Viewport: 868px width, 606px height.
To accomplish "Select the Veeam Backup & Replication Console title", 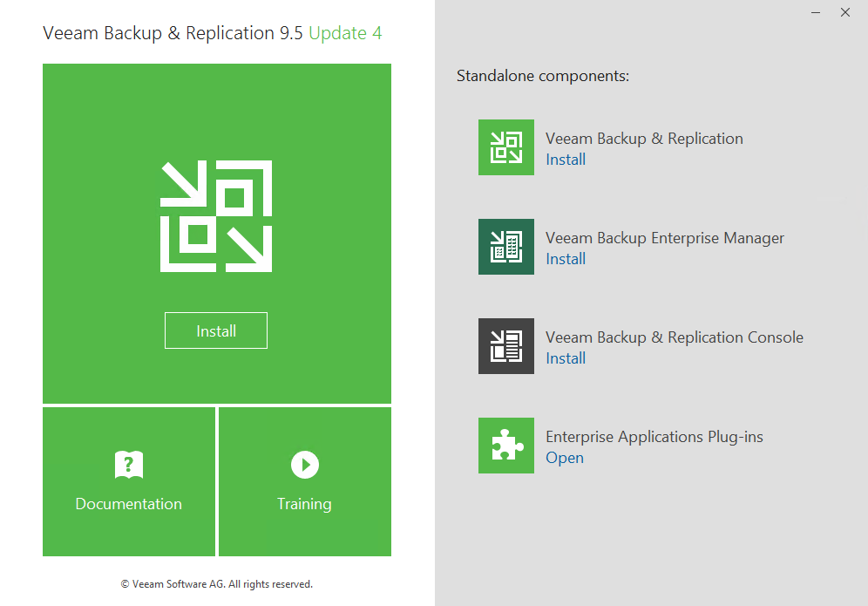I will click(674, 337).
